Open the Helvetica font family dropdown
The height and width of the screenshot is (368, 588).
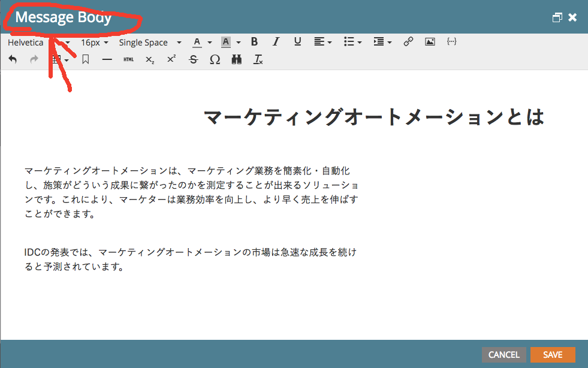[37, 43]
